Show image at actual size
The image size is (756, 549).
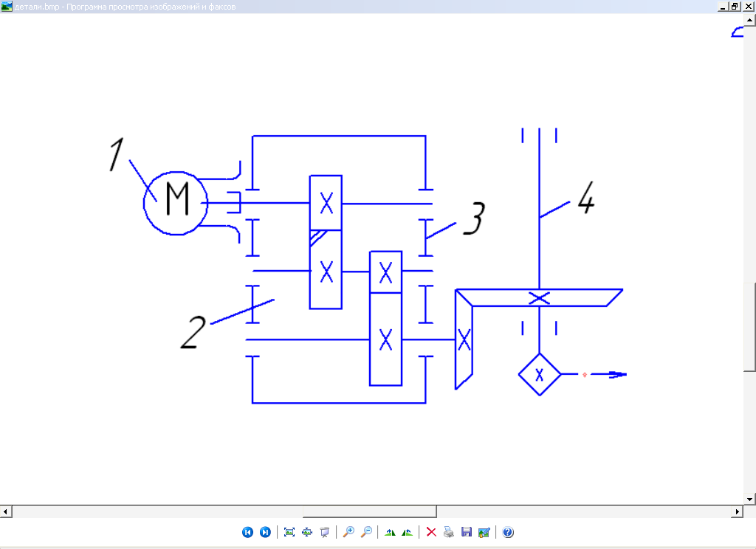[x=306, y=532]
